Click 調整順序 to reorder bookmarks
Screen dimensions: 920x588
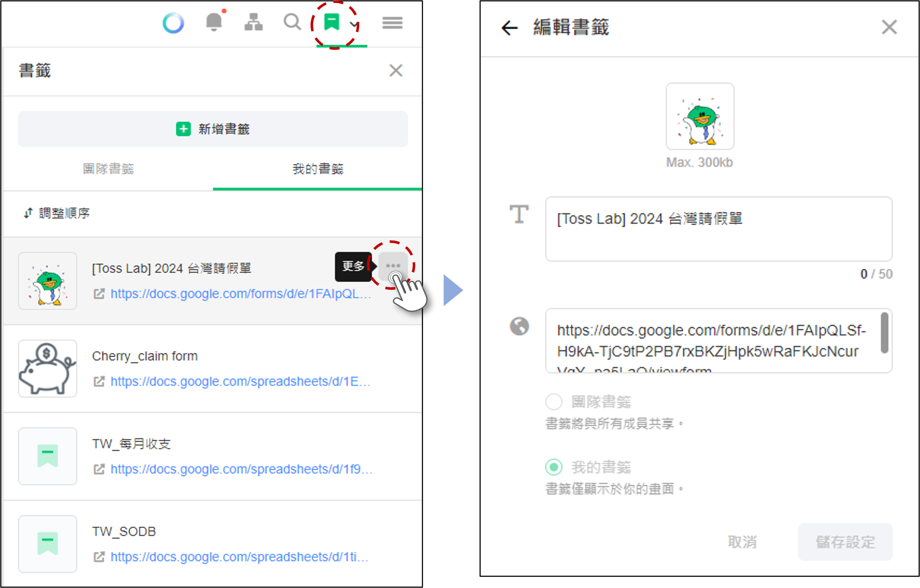click(x=57, y=213)
